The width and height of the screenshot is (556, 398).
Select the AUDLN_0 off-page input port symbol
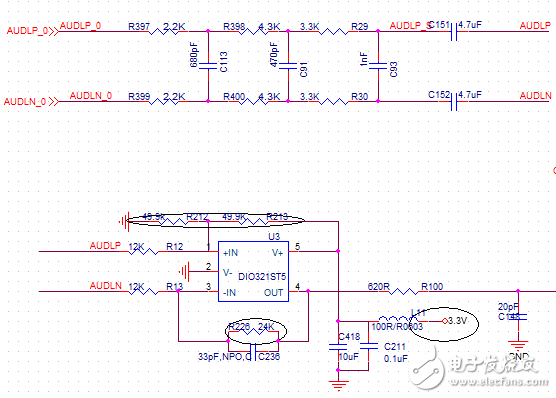tap(54, 102)
